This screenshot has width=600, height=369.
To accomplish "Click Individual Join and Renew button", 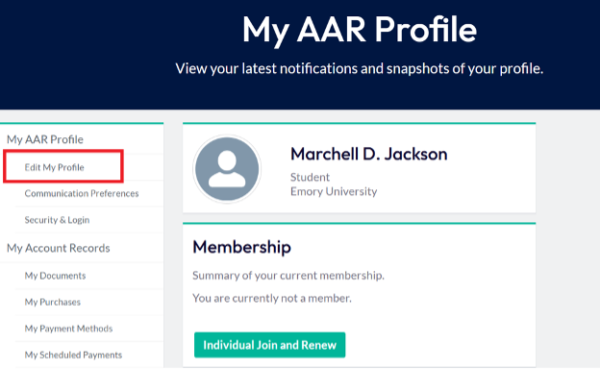I will pyautogui.click(x=270, y=345).
